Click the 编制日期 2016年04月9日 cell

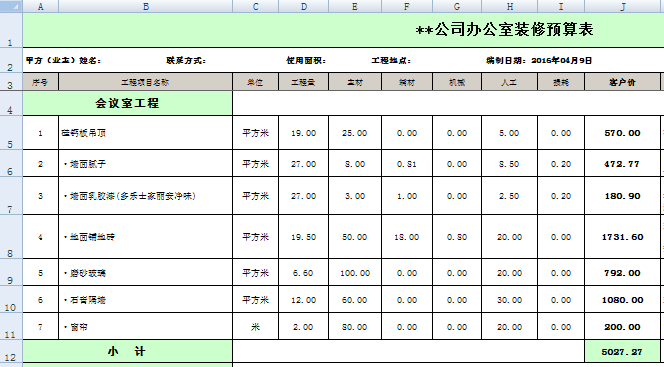(539, 61)
